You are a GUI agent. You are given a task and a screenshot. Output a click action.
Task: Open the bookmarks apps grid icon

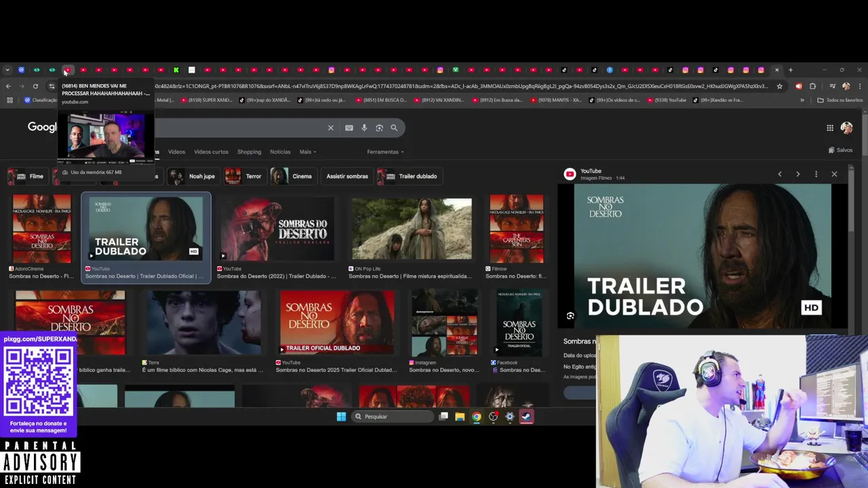click(x=9, y=100)
